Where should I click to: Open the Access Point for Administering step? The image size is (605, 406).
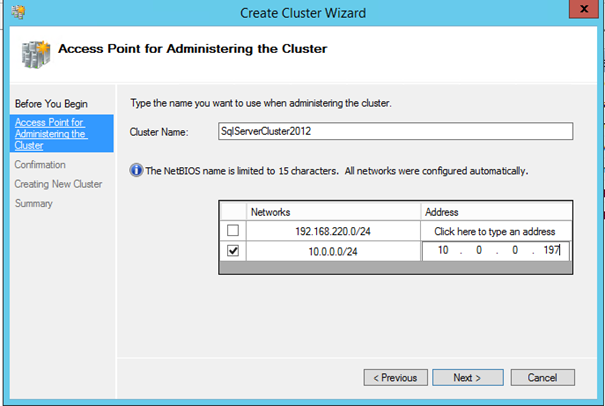(49, 133)
